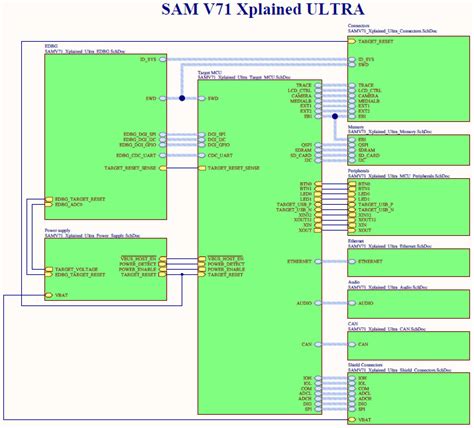The width and height of the screenshot is (474, 428).
Task: Select EXT2 port in Target MCU
Action: tap(318, 111)
